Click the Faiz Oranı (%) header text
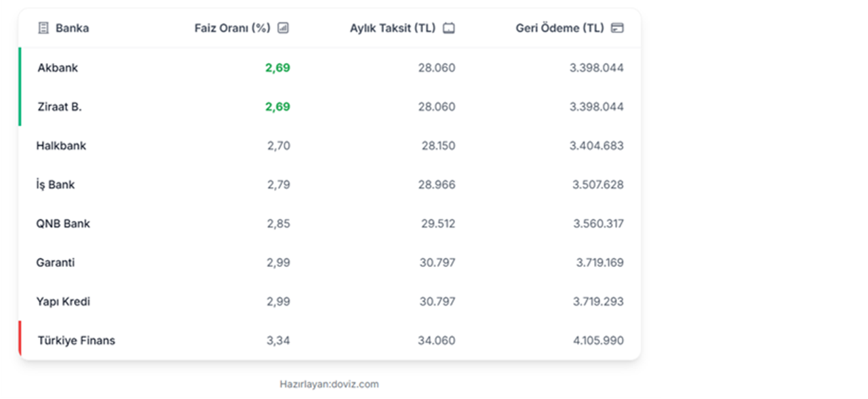The width and height of the screenshot is (868, 399). click(x=232, y=28)
